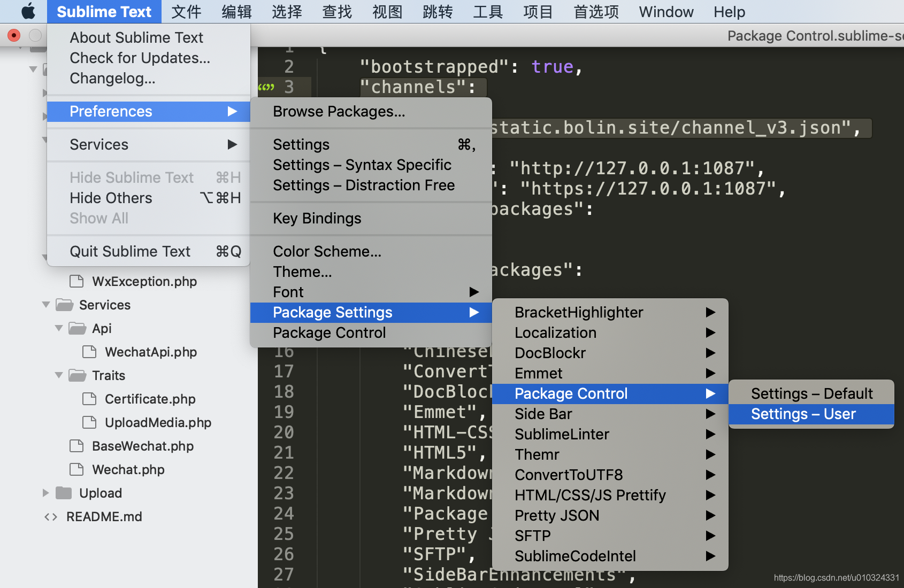Open the 编辑 menu
Viewport: 904px width, 588px height.
236,11
